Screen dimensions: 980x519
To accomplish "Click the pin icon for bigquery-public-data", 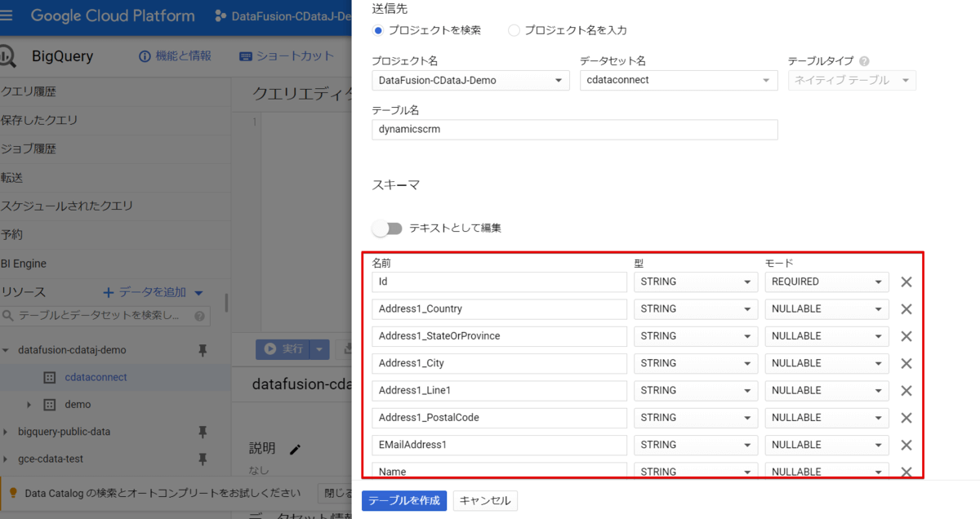I will pos(203,432).
